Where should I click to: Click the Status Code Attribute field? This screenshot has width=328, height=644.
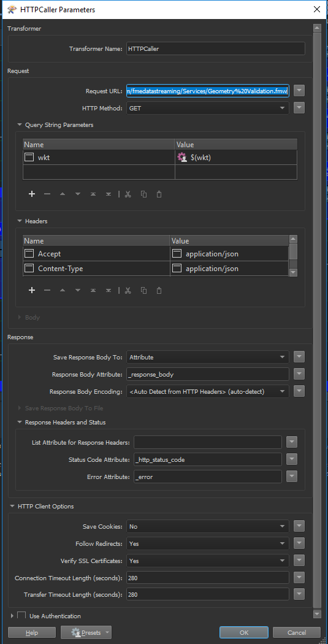click(208, 459)
